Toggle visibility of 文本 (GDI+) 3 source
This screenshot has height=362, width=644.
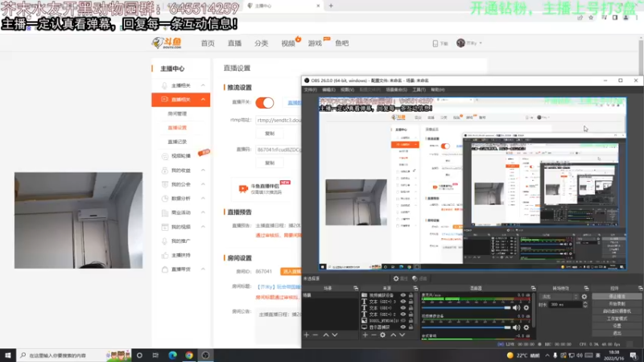[403, 302]
